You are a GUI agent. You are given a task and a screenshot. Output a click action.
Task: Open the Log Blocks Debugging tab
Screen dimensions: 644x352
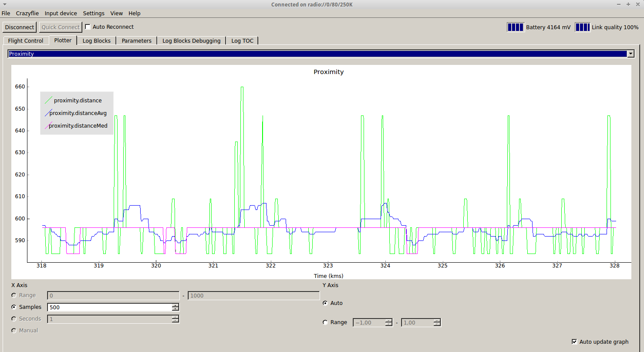click(x=191, y=41)
